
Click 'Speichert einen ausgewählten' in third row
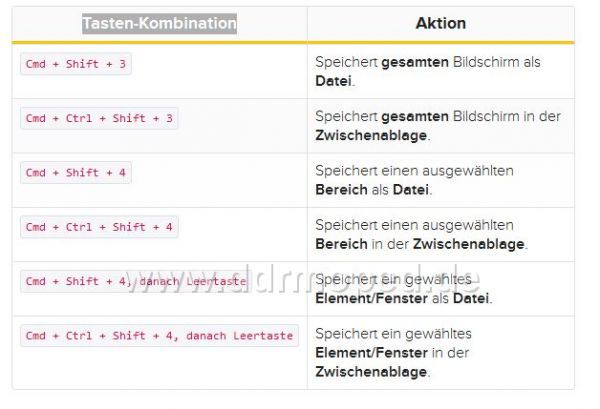point(414,171)
